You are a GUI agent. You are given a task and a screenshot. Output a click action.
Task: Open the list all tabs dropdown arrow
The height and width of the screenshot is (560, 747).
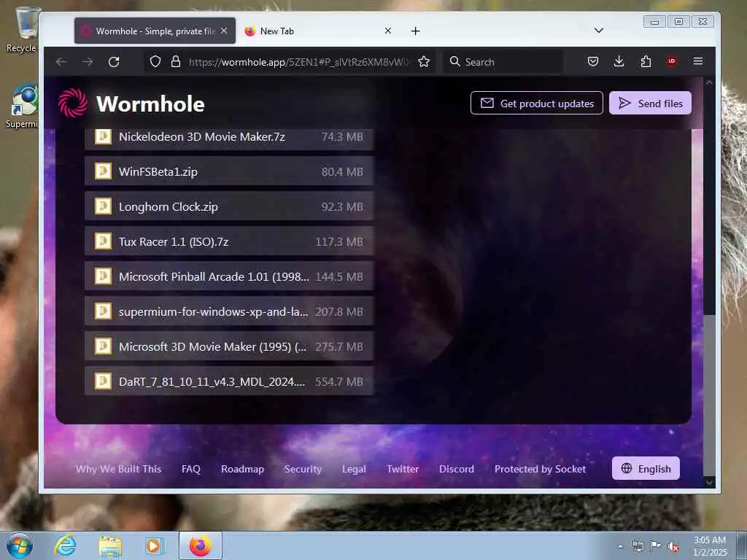(x=599, y=31)
